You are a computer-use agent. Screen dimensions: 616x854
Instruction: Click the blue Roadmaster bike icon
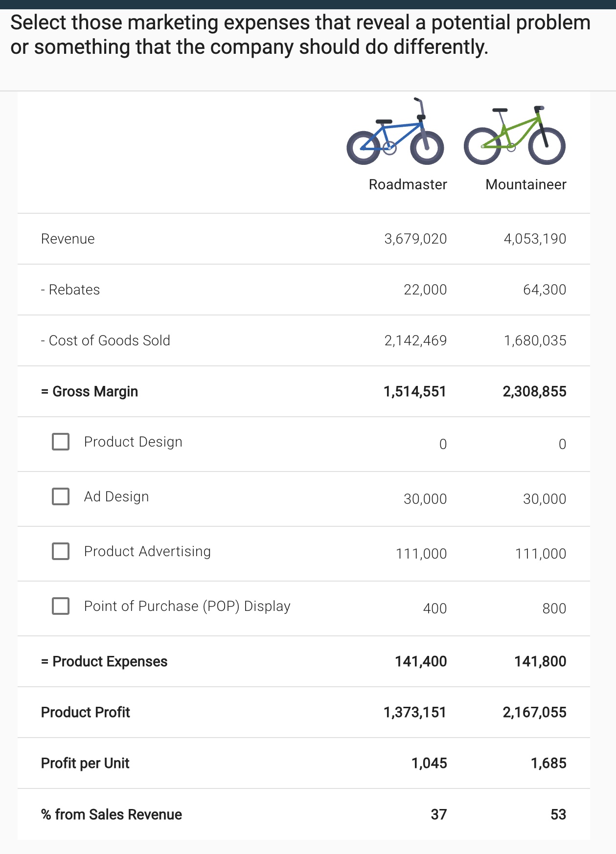(395, 134)
